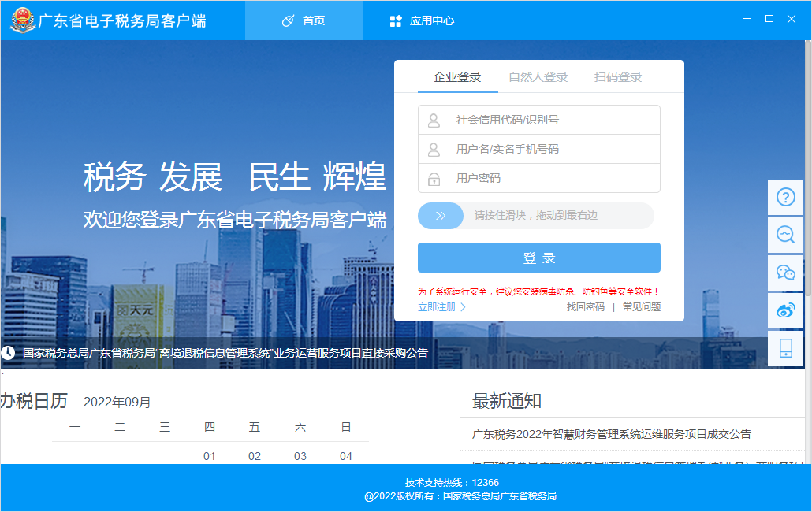The height and width of the screenshot is (512, 812).
Task: Click the 首页 mouse icon
Action: (x=288, y=20)
